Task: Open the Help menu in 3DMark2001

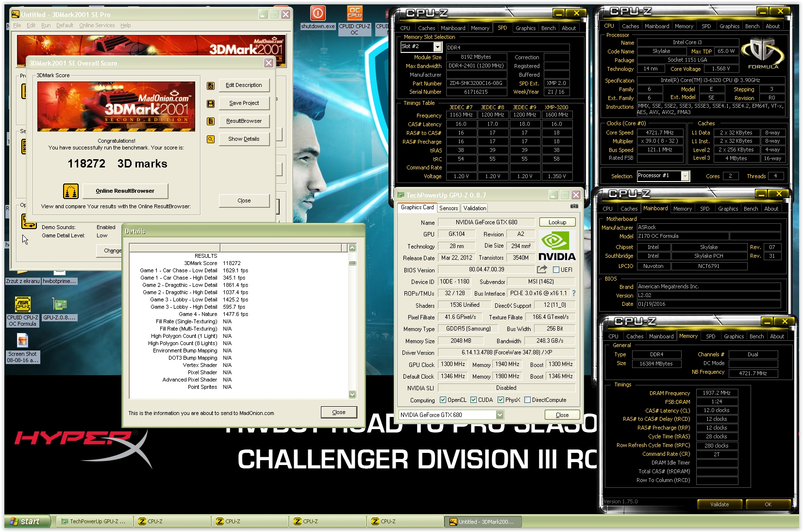Action: click(126, 26)
